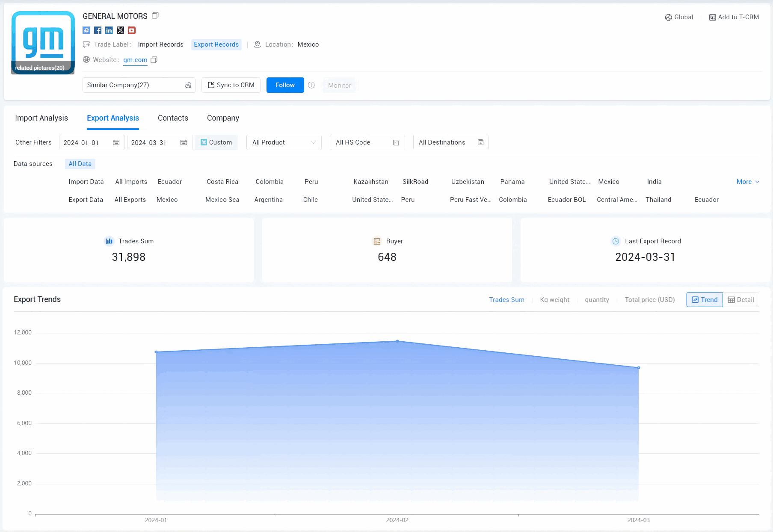
Task: Open the LinkedIn social icon
Action: pyautogui.click(x=109, y=30)
